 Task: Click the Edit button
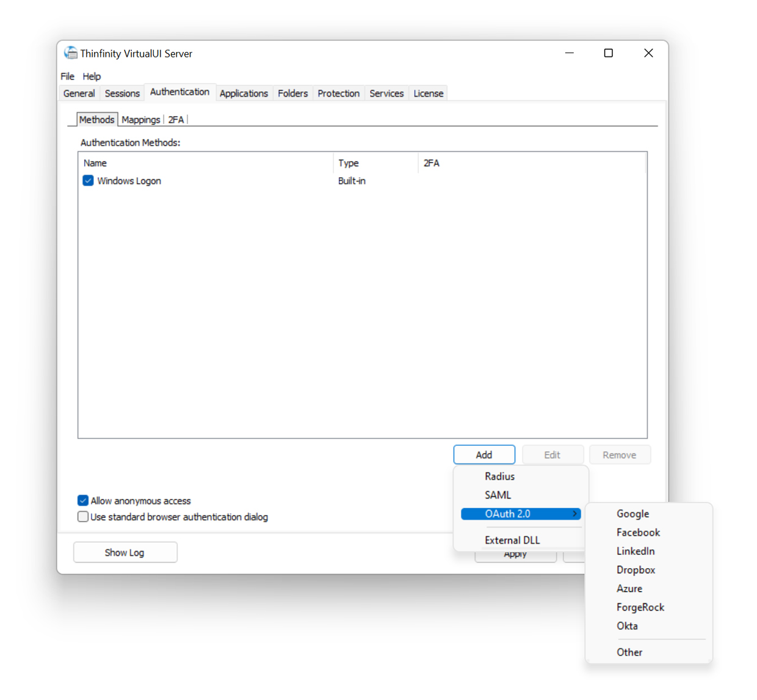coord(552,454)
